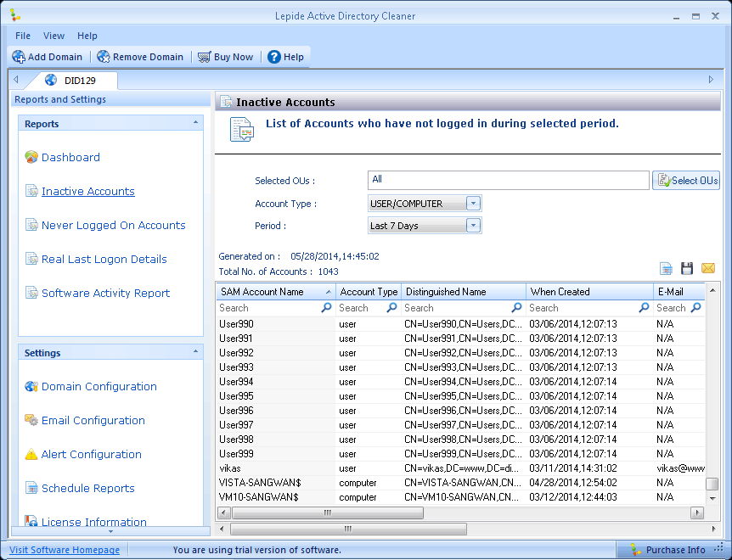Select the User995 row

point(460,396)
